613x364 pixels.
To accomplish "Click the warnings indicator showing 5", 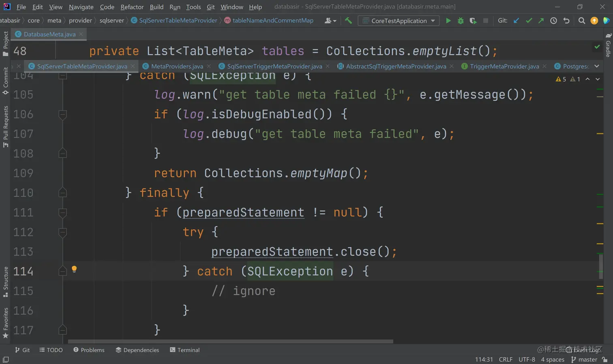I will (561, 79).
